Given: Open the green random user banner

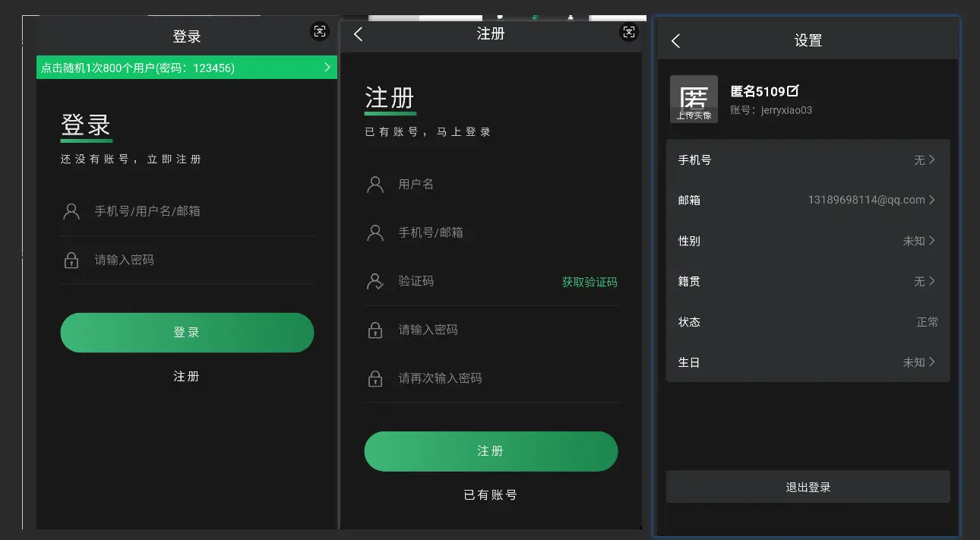Looking at the screenshot, I should coord(187,68).
